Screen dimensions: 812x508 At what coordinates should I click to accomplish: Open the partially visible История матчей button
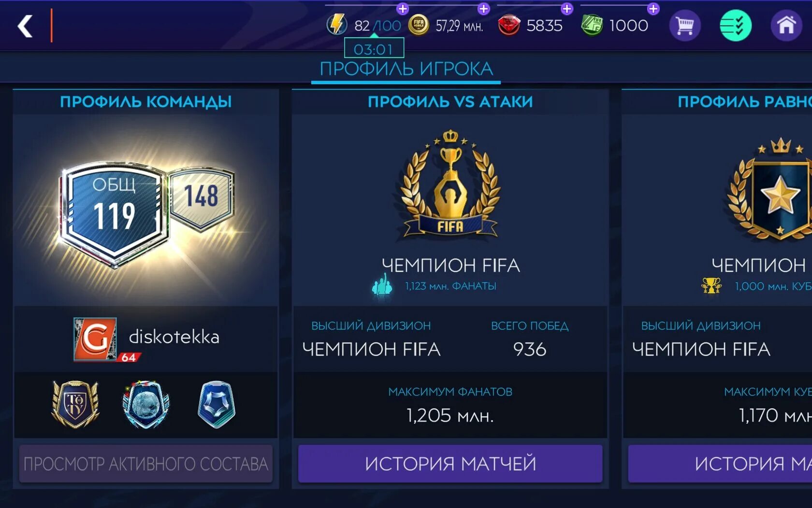720,463
